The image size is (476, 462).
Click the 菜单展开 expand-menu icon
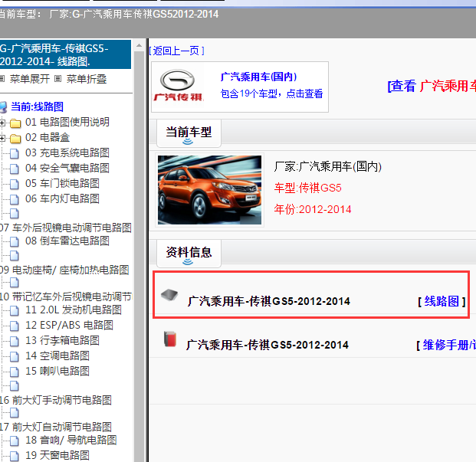(2, 79)
